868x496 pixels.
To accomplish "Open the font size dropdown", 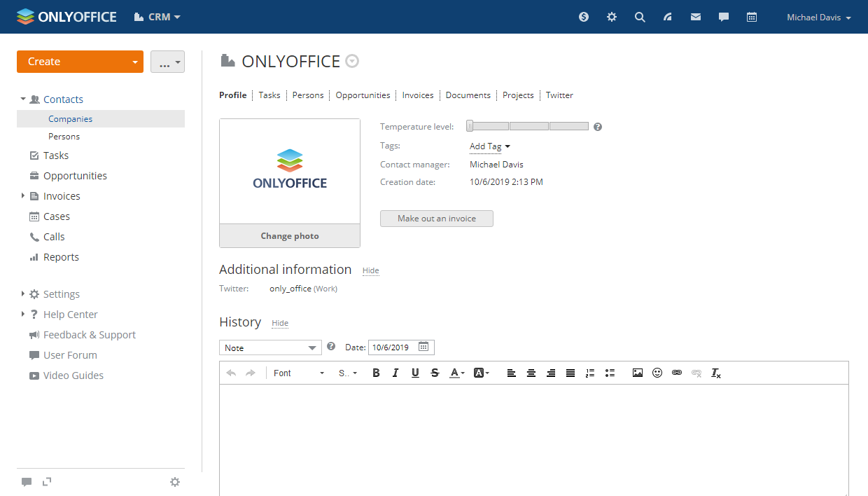I will coord(348,373).
